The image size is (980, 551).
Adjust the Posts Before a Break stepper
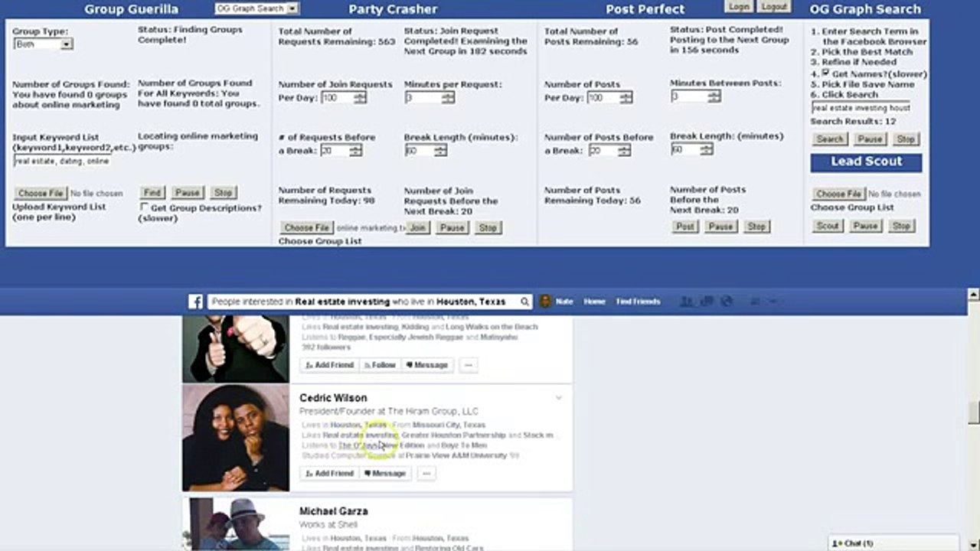[x=624, y=151]
